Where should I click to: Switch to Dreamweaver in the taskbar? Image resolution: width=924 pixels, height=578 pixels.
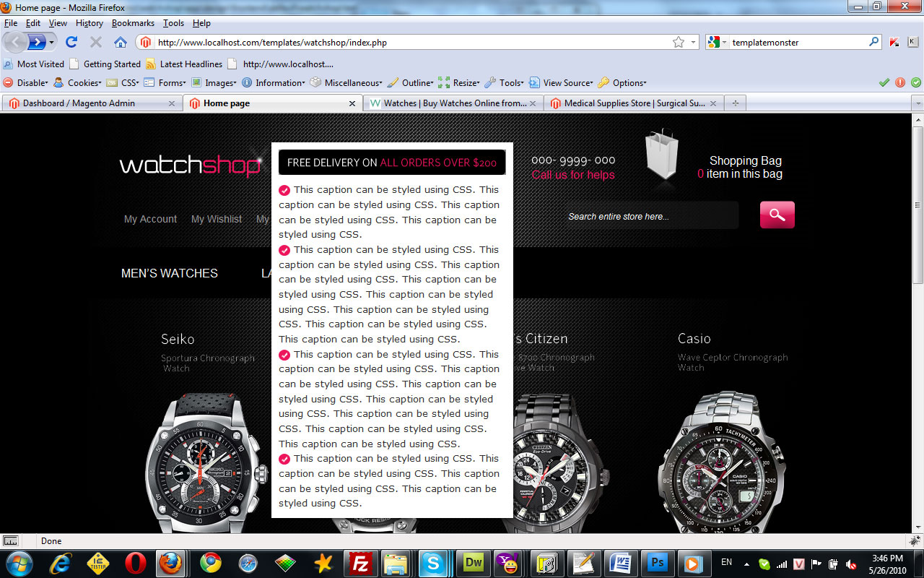tap(474, 563)
